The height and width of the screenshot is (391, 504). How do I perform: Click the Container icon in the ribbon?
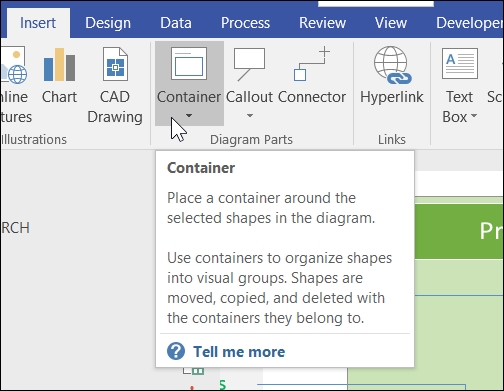click(x=189, y=63)
